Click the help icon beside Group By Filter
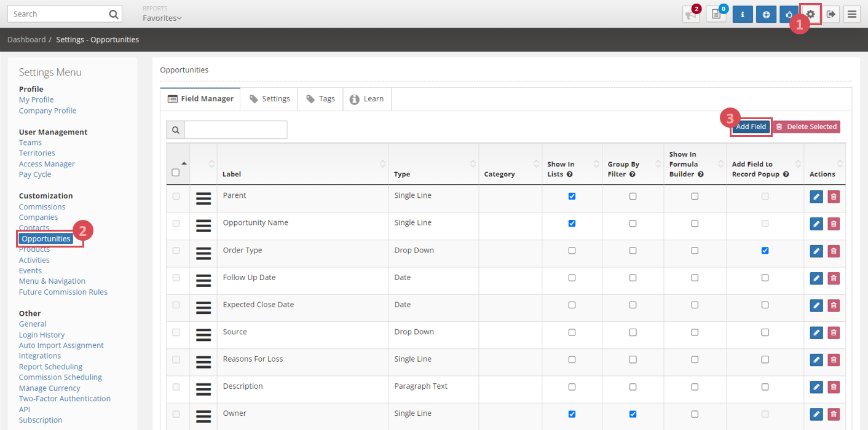Image resolution: width=868 pixels, height=430 pixels. pos(632,174)
